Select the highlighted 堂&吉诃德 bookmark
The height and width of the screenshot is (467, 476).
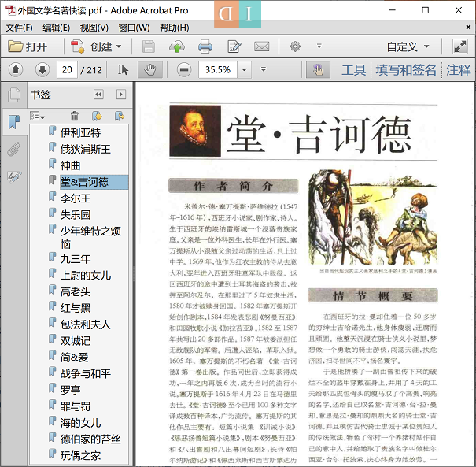[94, 182]
